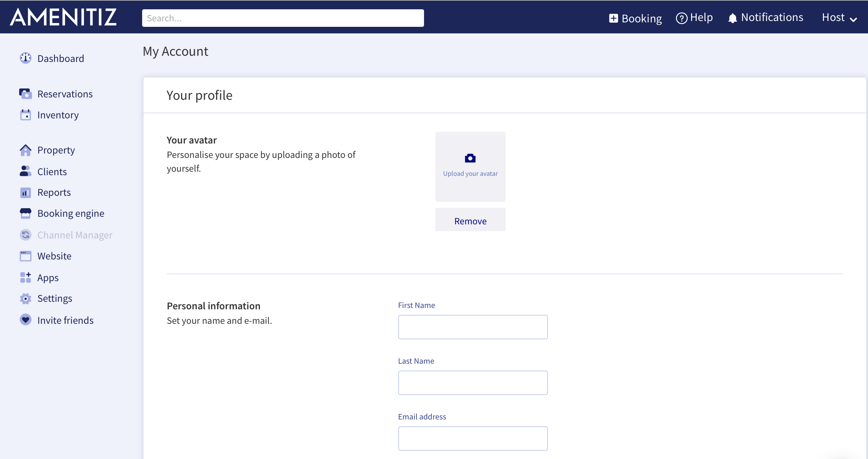
Task: Remove the current avatar
Action: pyautogui.click(x=470, y=220)
